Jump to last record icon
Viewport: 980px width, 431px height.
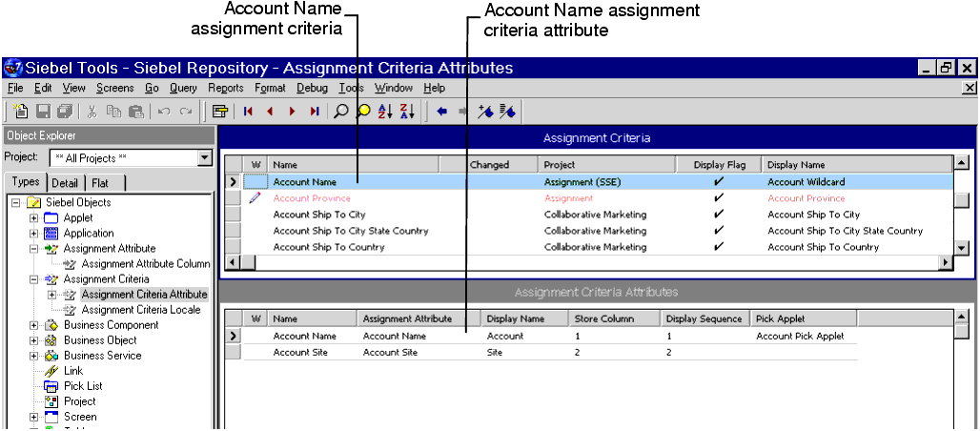pyautogui.click(x=315, y=112)
